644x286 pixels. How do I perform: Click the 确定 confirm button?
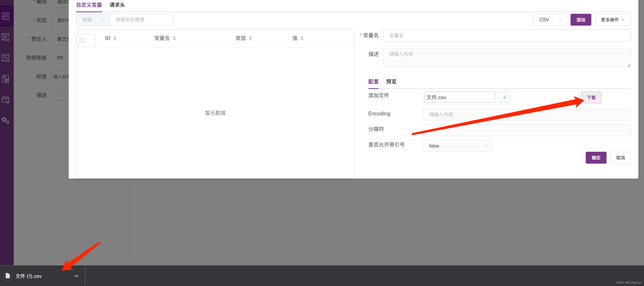[x=596, y=158]
